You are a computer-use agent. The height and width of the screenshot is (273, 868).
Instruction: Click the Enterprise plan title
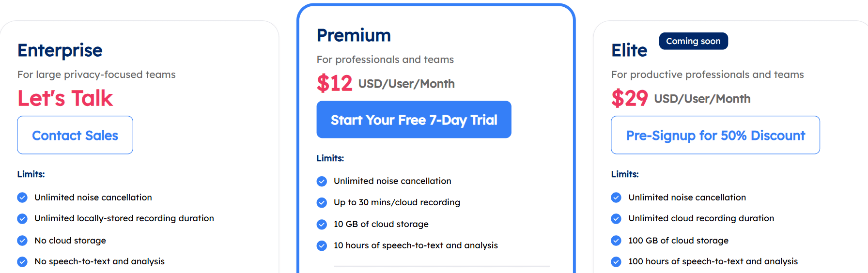[60, 50]
